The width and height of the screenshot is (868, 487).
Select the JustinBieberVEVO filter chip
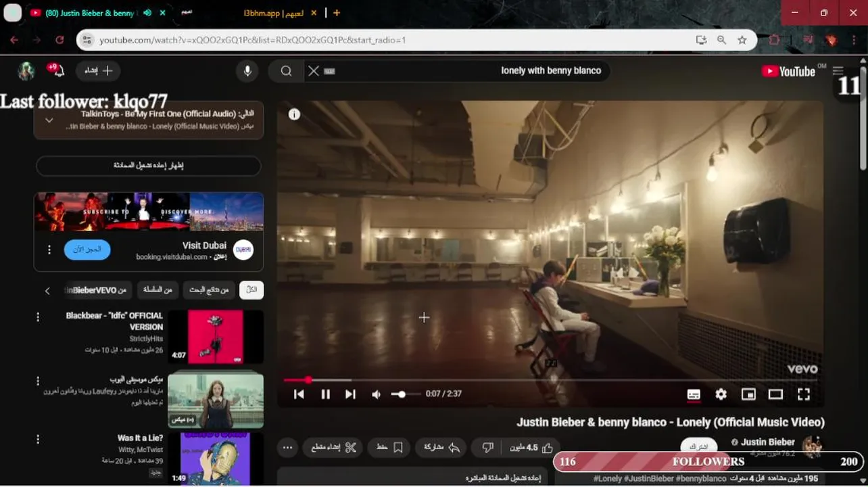tap(97, 290)
